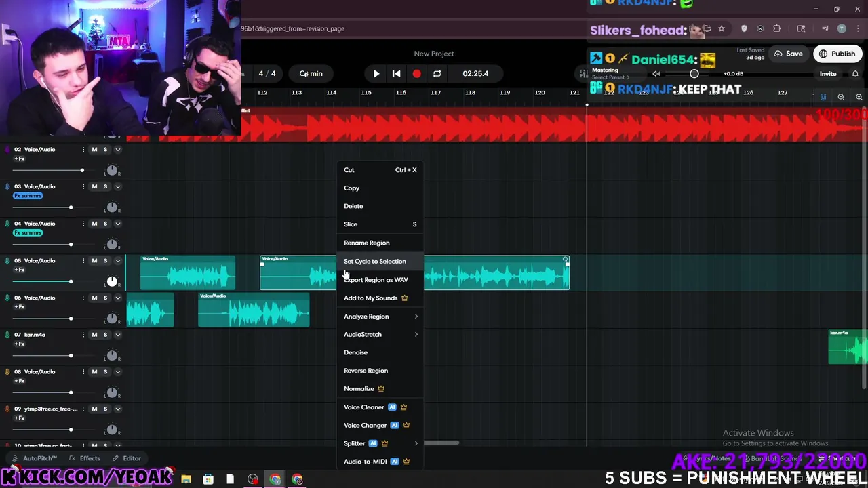
Task: Apply Denoise from the context menu
Action: coord(380,352)
